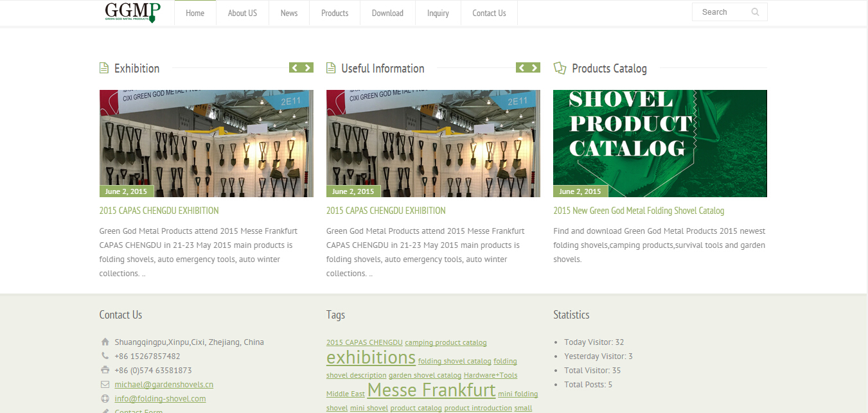This screenshot has width=868, height=413.
Task: Open the Inquiry page from navigation
Action: (x=438, y=13)
